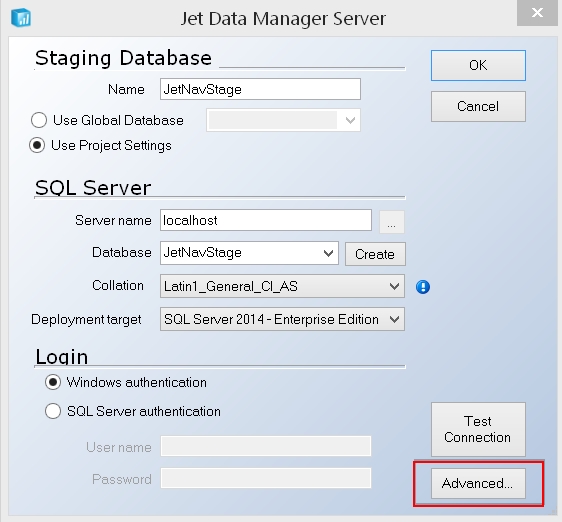Open the Database dropdown showing JetNavStage
This screenshot has width=562, height=522.
click(249, 253)
